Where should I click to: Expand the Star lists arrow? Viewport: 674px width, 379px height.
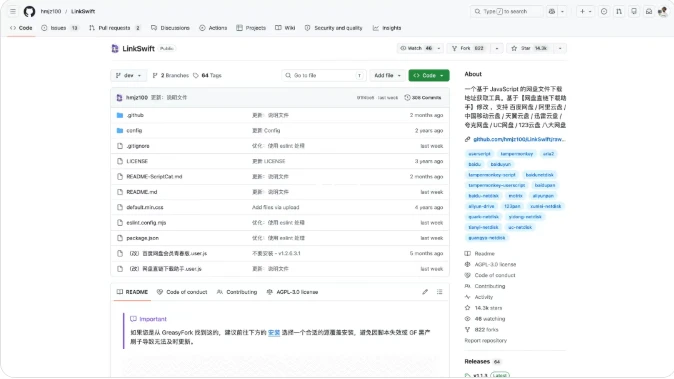pyautogui.click(x=560, y=48)
